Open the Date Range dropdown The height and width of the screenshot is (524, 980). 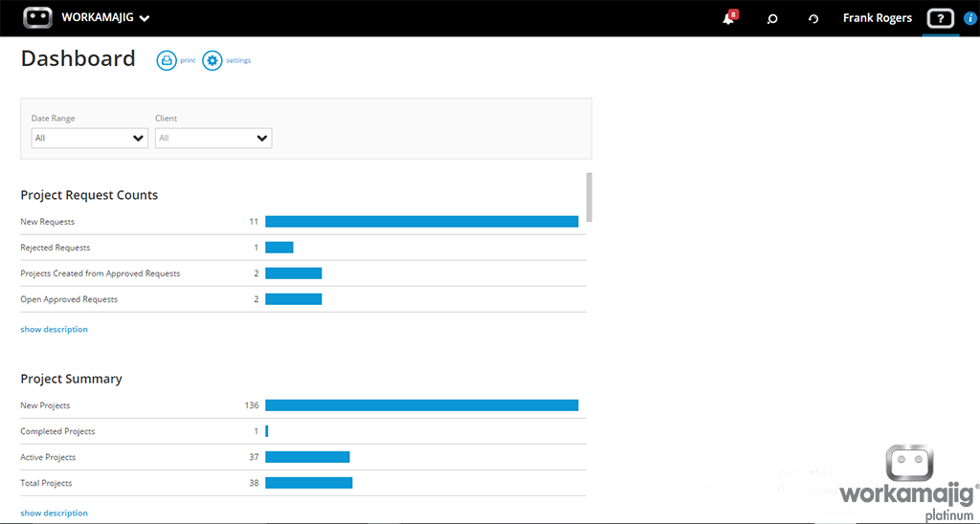click(x=89, y=138)
